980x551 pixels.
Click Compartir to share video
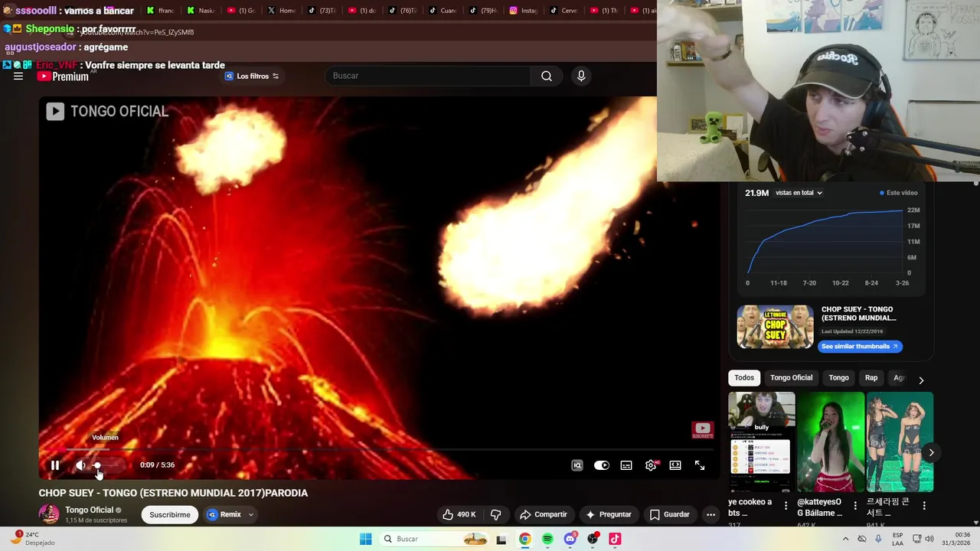[x=543, y=514]
